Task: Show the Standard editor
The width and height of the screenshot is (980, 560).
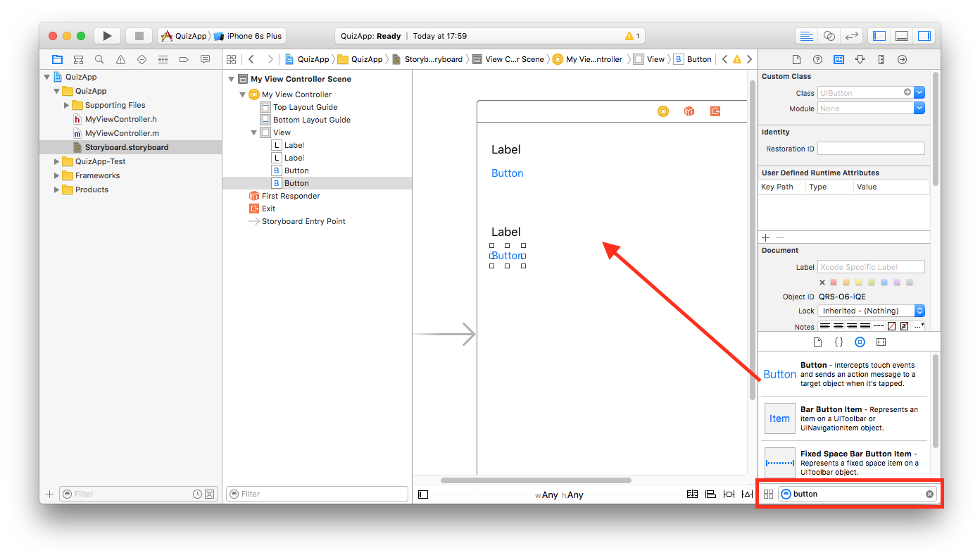Action: pyautogui.click(x=807, y=36)
